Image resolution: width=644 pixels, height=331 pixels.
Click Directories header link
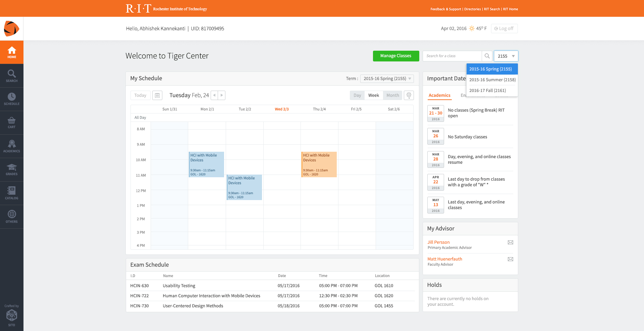click(473, 9)
